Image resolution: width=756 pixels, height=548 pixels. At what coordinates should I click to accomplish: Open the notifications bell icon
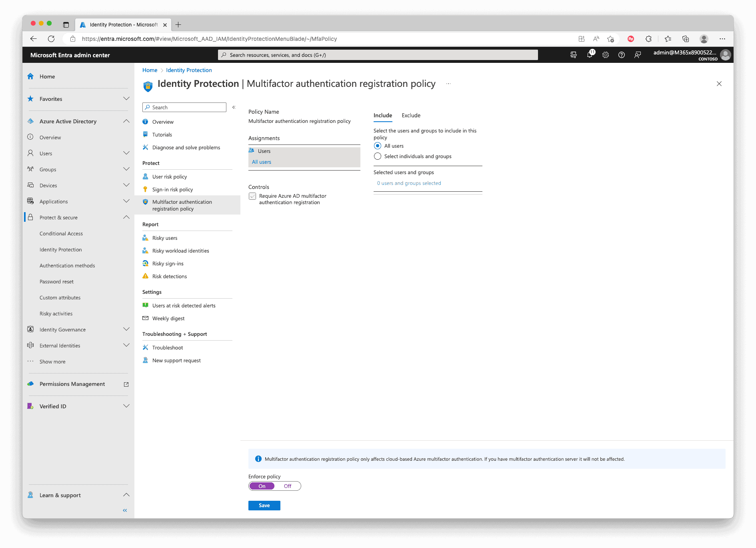(x=590, y=55)
